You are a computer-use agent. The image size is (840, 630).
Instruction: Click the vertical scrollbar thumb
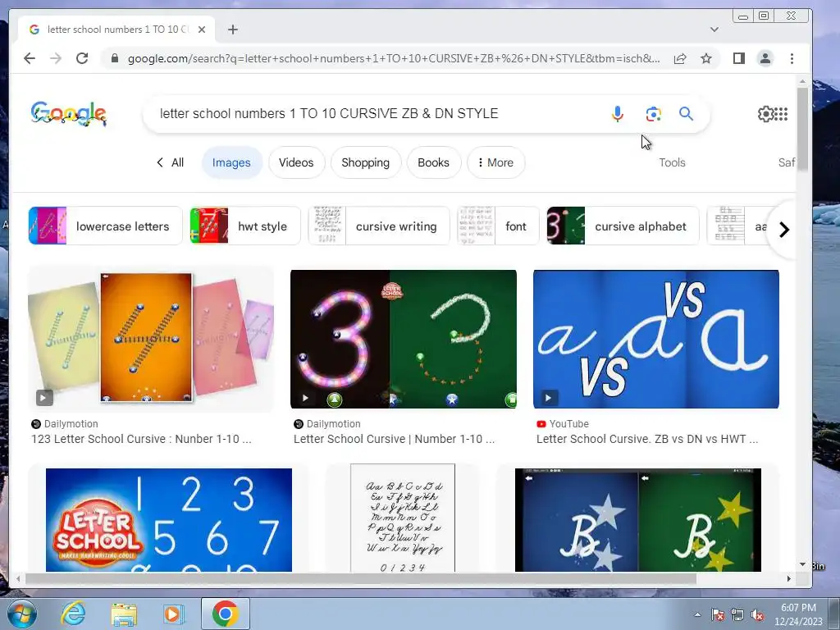click(802, 130)
